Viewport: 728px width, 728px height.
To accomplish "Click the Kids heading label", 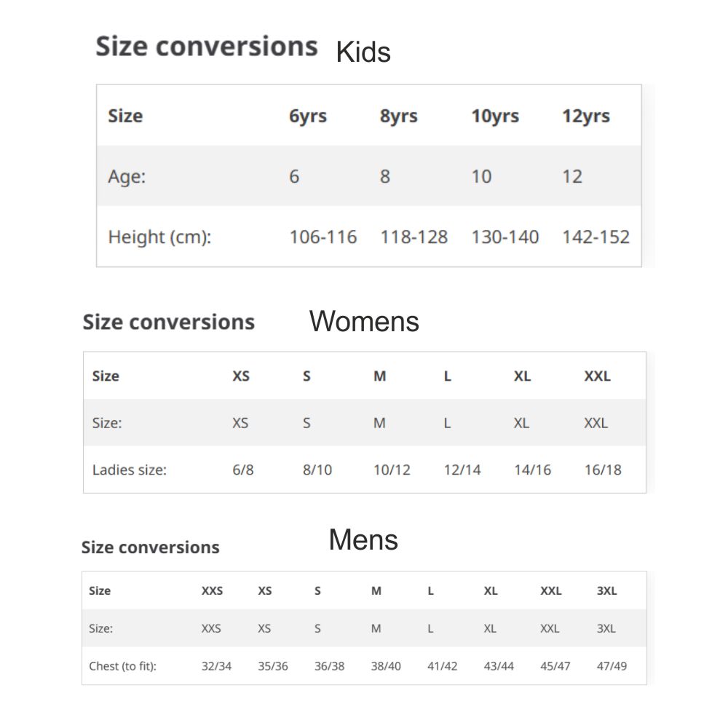I will pyautogui.click(x=363, y=52).
